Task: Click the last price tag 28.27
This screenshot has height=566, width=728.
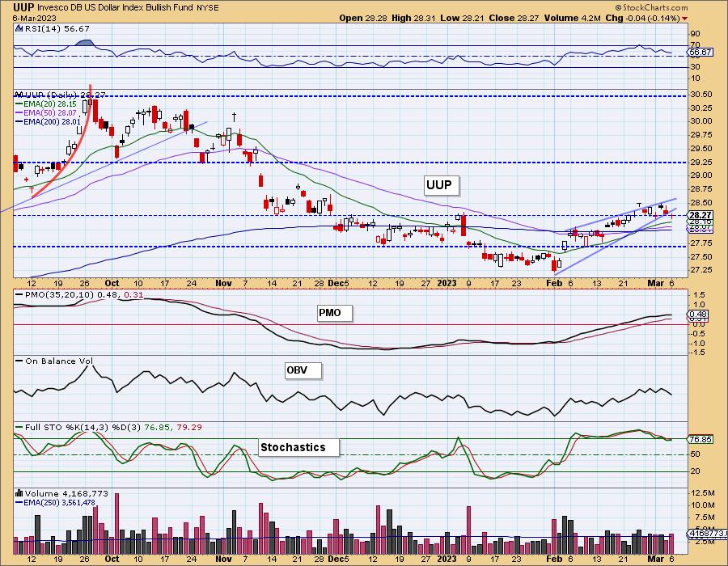Action: [x=700, y=215]
